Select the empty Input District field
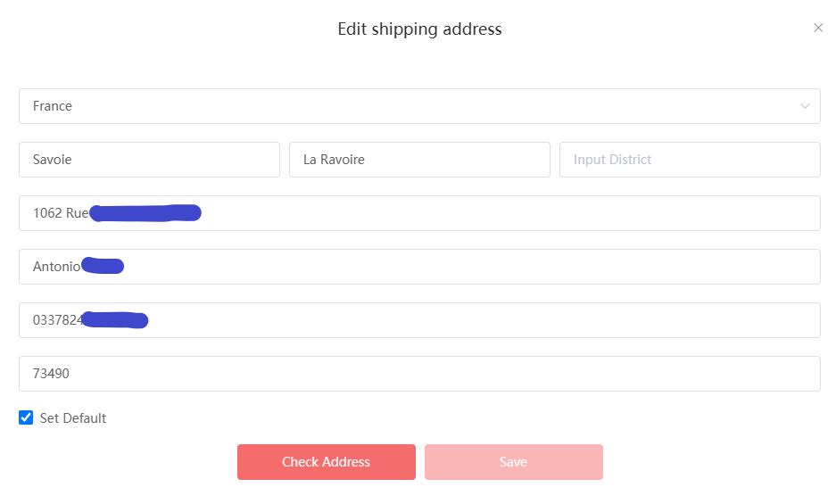Viewport: 836px width, 504px height. point(690,160)
